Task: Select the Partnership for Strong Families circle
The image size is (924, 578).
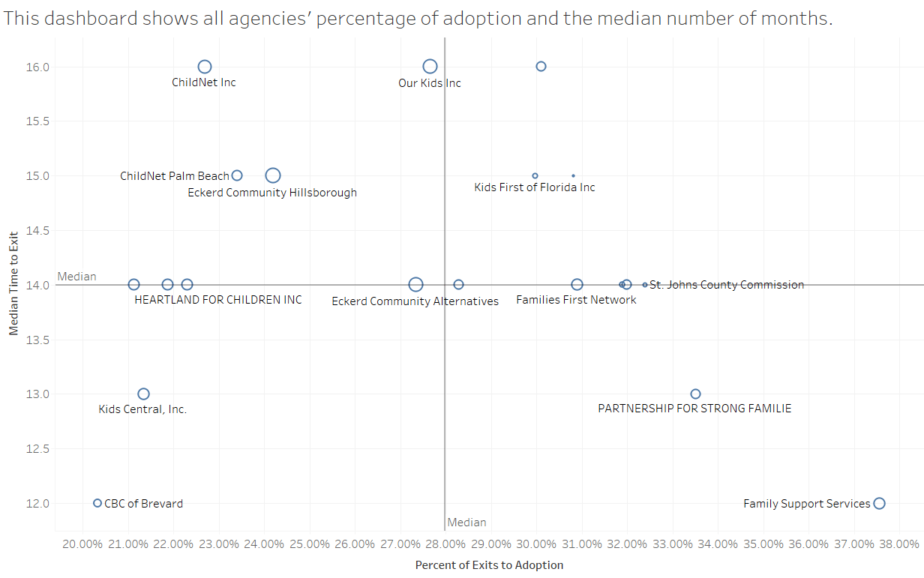Action: (695, 394)
